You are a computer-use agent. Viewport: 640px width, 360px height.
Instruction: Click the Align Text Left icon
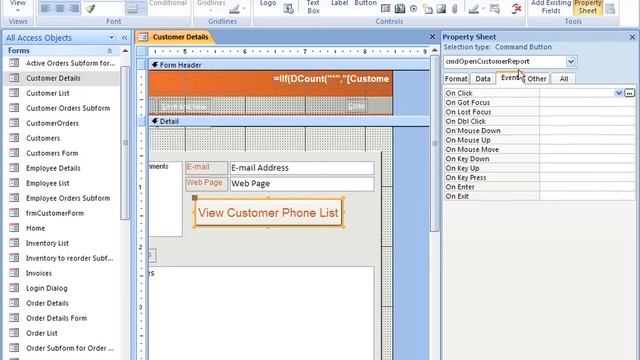coord(46,8)
